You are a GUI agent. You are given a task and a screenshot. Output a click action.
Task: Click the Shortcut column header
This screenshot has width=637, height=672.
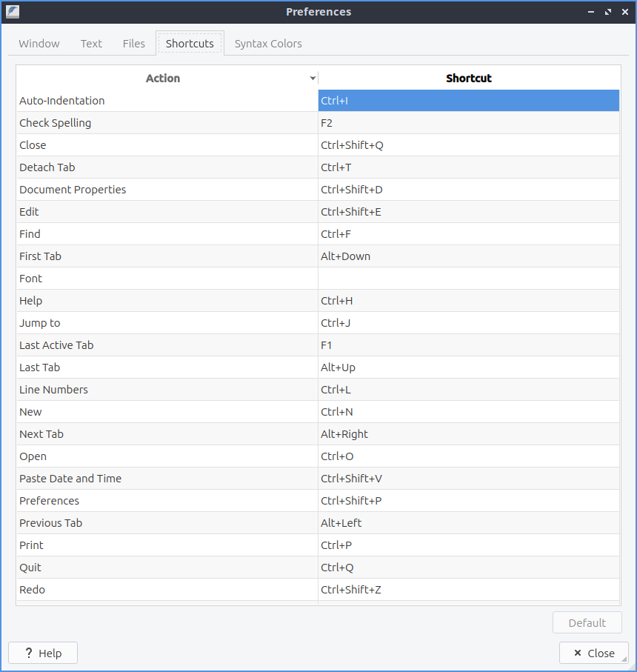coord(468,79)
